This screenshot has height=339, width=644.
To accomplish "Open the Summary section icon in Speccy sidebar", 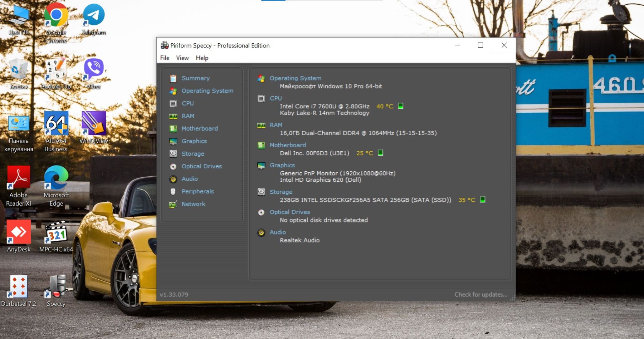I will (173, 78).
